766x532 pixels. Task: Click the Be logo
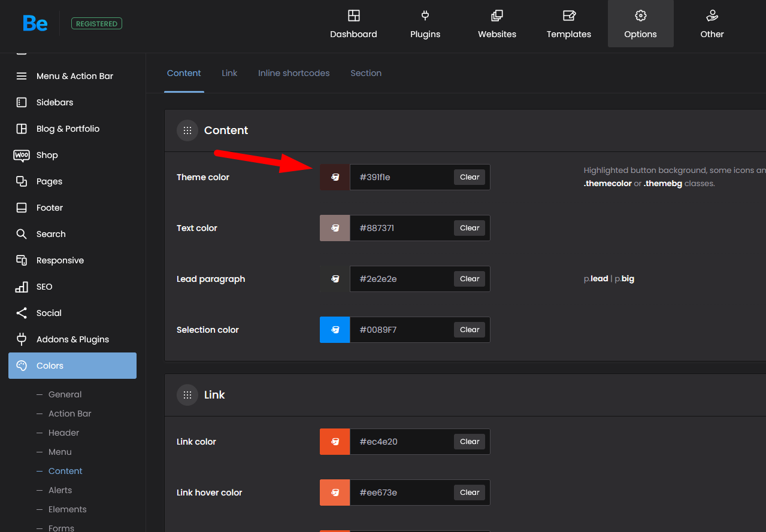tap(35, 23)
